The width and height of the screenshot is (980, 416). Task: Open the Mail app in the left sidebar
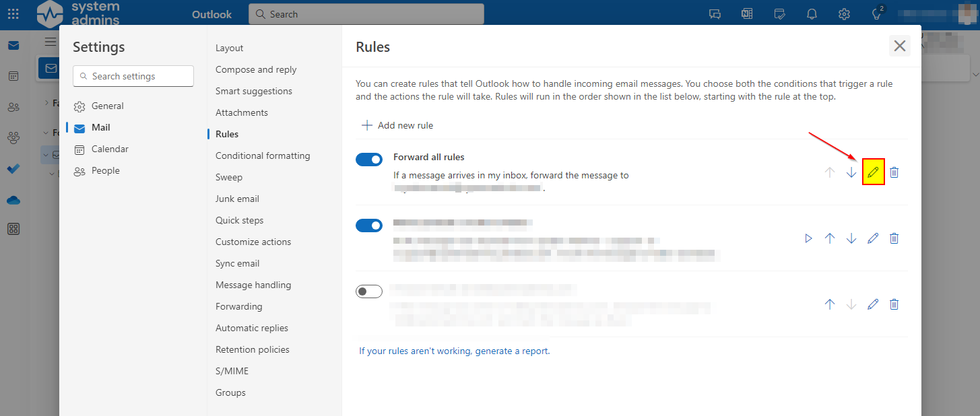point(13,45)
